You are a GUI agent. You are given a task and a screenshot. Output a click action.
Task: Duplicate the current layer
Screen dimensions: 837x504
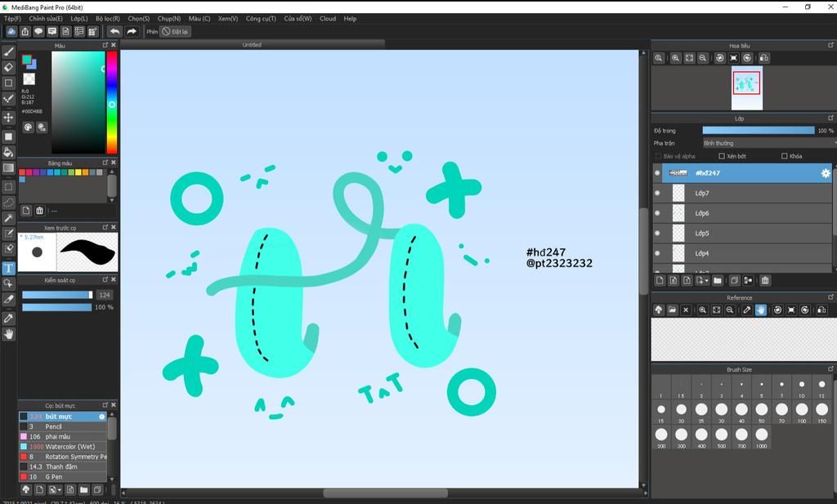coord(735,280)
